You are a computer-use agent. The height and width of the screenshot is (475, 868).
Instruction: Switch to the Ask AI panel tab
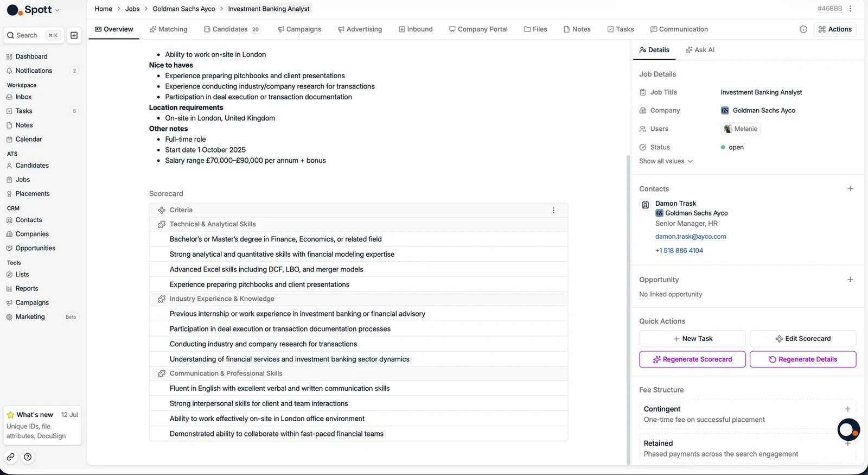pos(700,50)
